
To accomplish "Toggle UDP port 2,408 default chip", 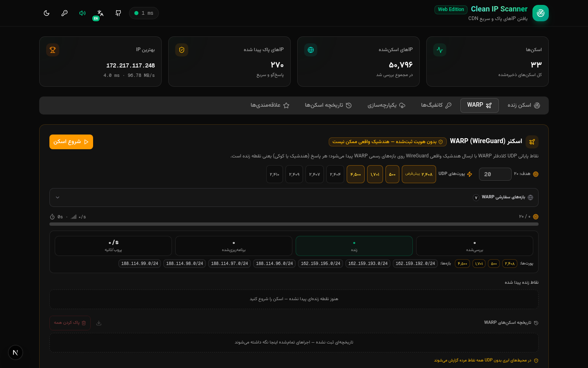I will [x=419, y=174].
